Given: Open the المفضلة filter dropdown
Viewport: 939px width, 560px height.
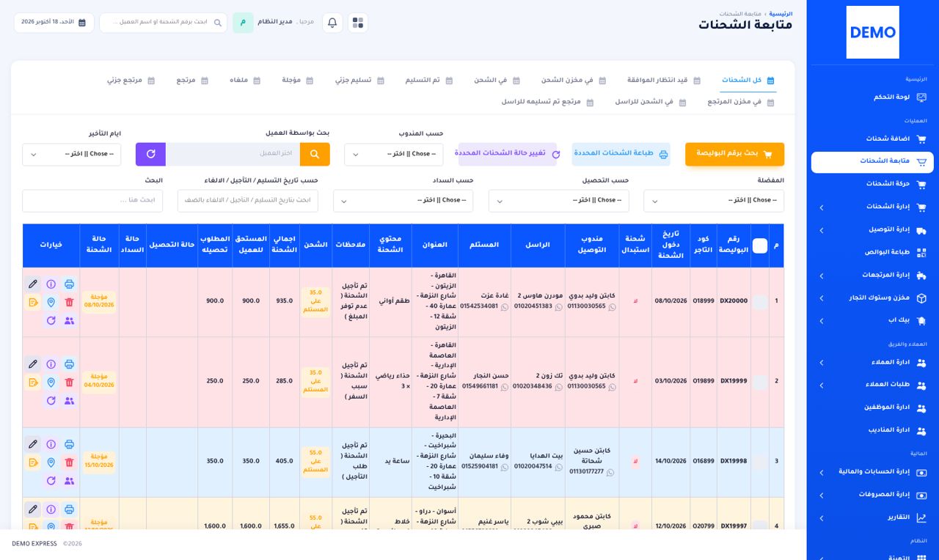Looking at the screenshot, I should [x=714, y=201].
